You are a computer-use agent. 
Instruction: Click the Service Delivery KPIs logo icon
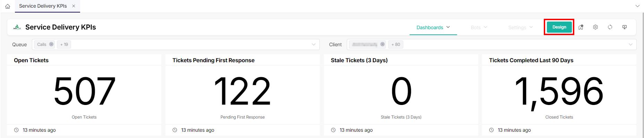click(x=17, y=27)
